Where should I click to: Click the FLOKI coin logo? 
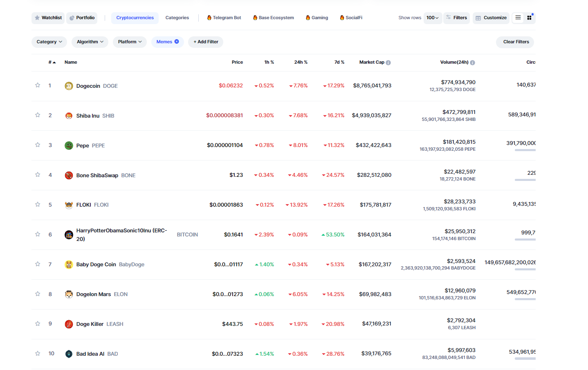(69, 205)
